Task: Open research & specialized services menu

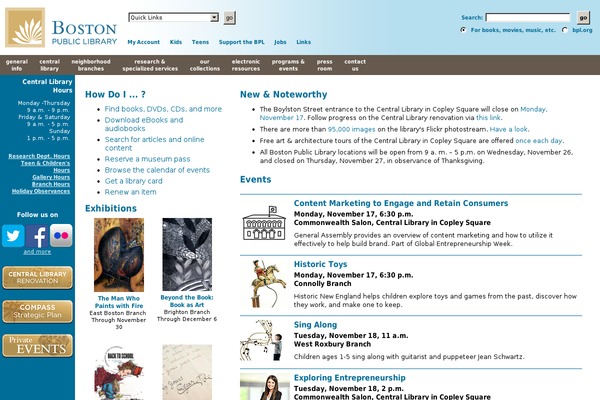Action: (x=150, y=65)
